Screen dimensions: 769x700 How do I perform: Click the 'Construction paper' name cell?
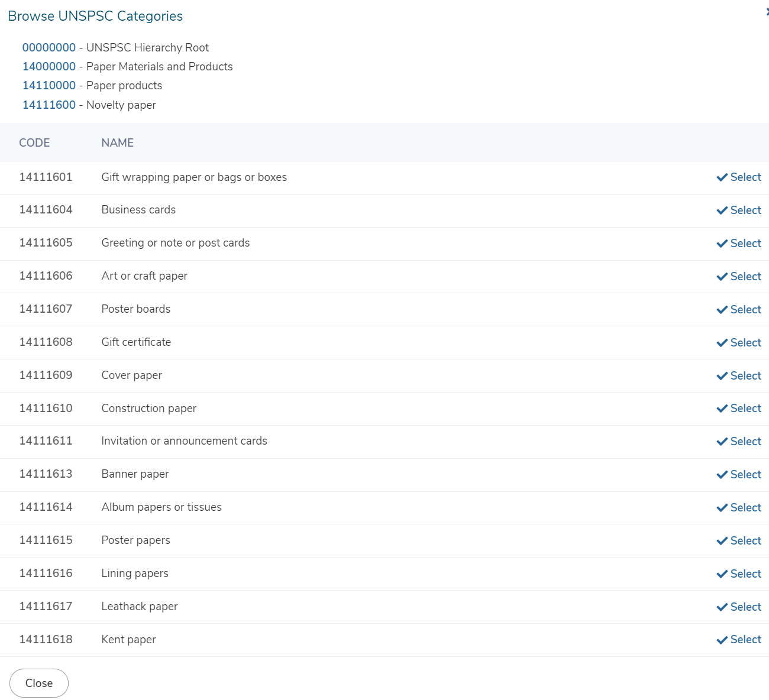pyautogui.click(x=148, y=408)
